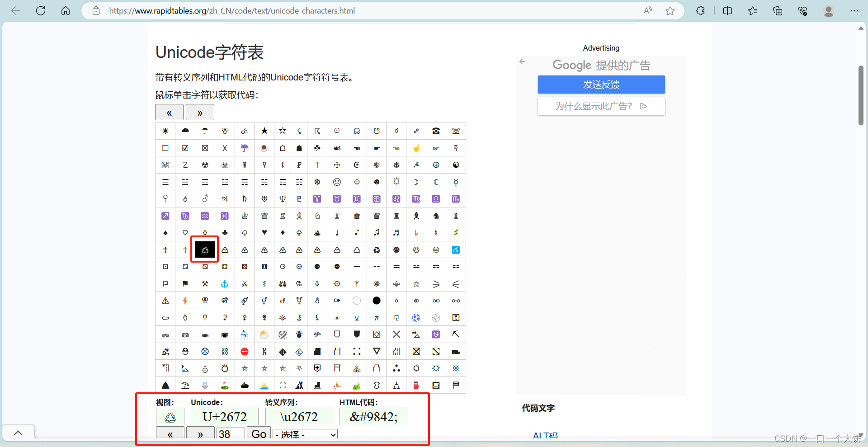
Task: Choose the red fuel pump symbol
Action: tap(416, 386)
